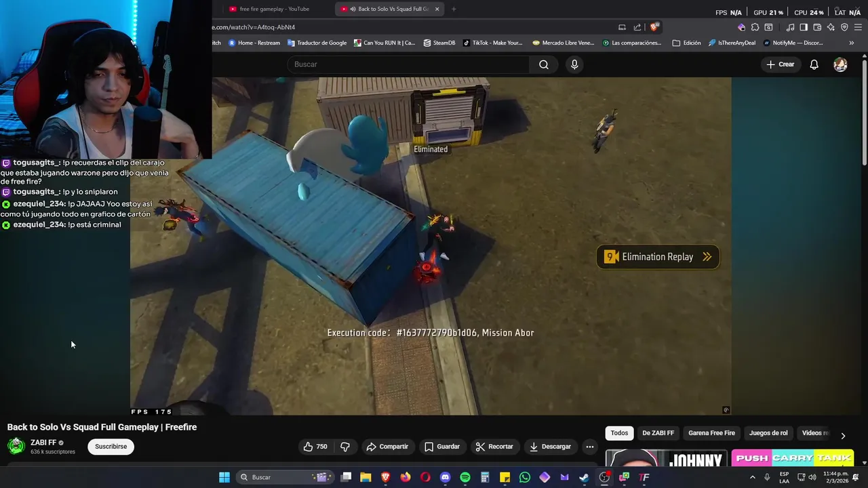Click Elimination Replay in the video
The width and height of the screenshot is (868, 488).
658,257
